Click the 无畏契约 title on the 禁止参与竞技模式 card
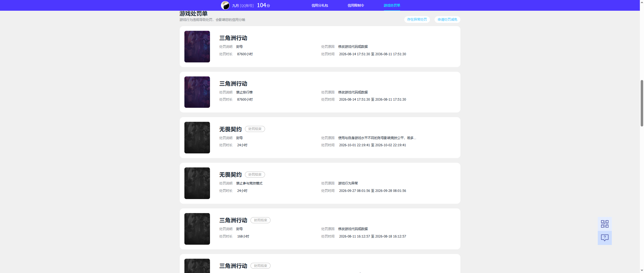 pos(230,175)
